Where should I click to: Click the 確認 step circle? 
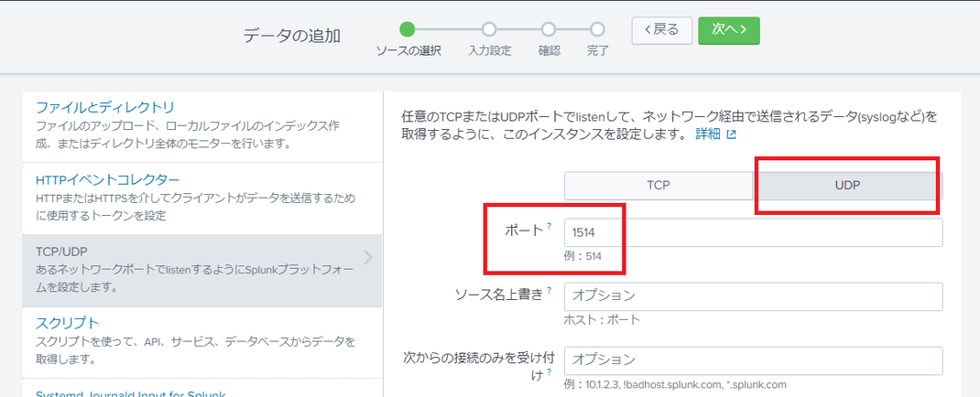[549, 29]
